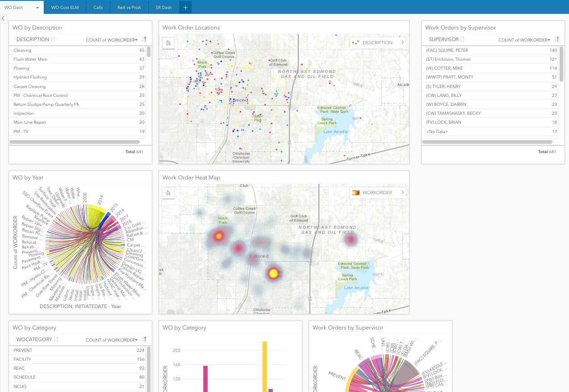Go to the ReA vs ProA tab
This screenshot has width=569, height=392.
pos(129,8)
